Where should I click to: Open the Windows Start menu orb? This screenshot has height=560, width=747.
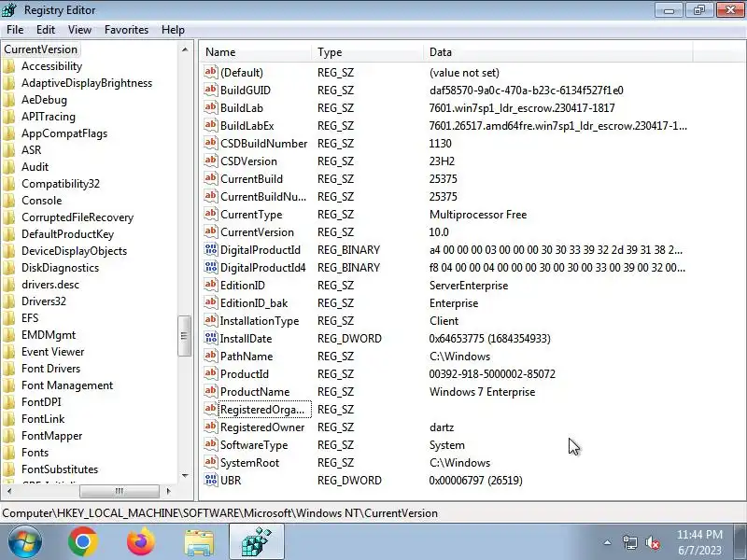pos(24,542)
